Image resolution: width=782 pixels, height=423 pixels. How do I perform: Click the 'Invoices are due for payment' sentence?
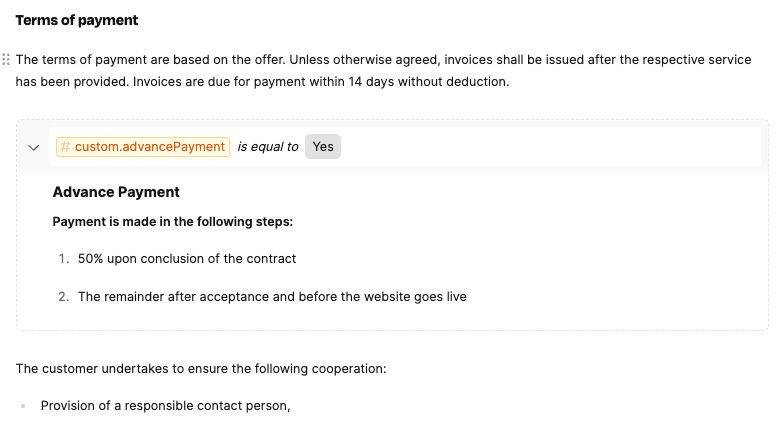tap(321, 82)
